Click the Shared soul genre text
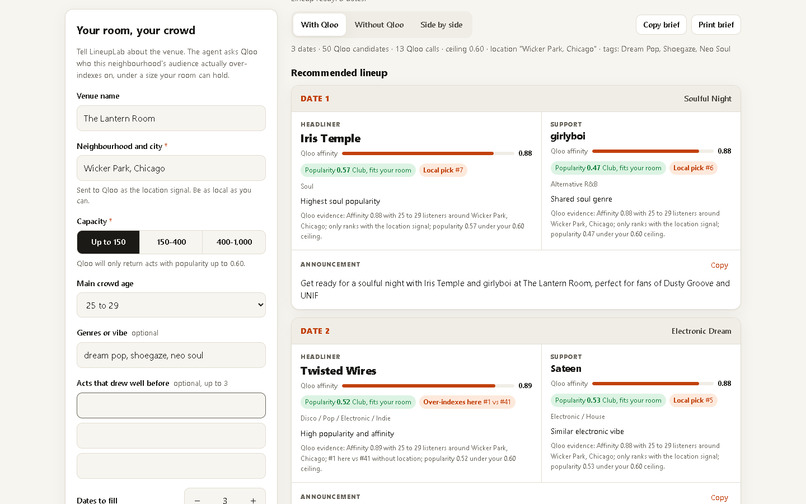 coord(581,200)
